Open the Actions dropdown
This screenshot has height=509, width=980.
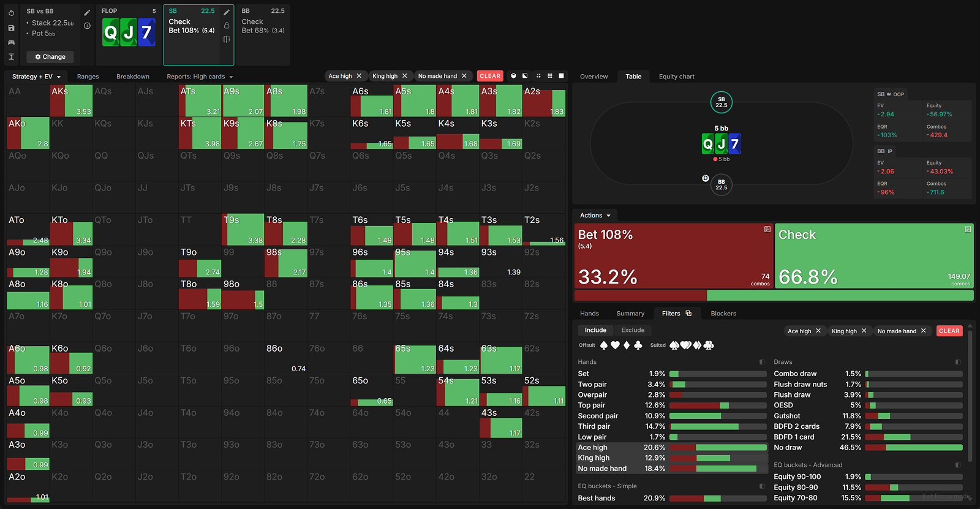coord(595,216)
